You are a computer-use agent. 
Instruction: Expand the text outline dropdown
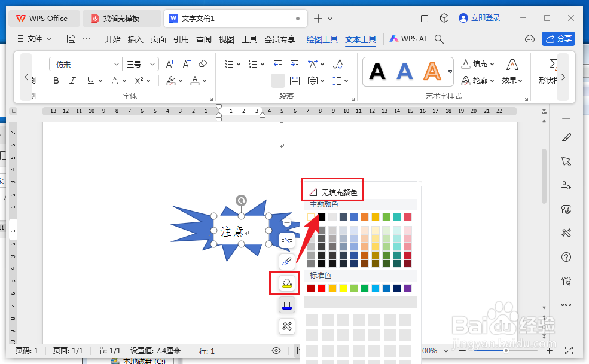point(492,81)
